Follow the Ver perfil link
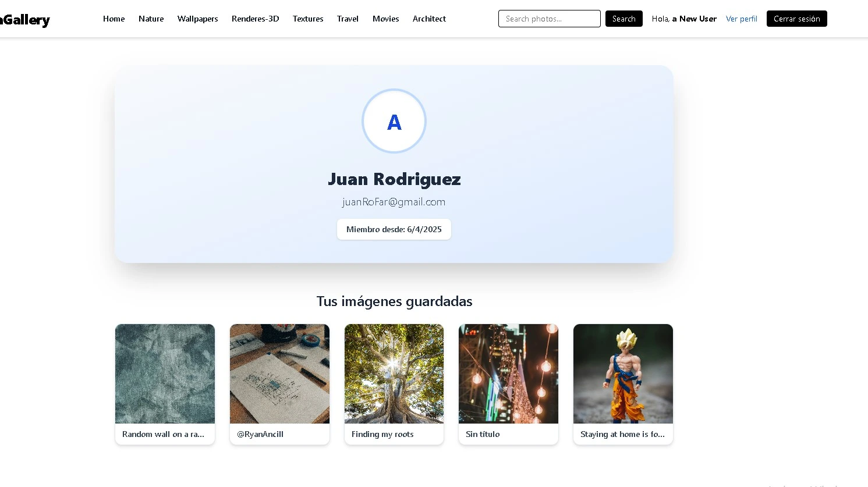Screen dimensions: 868x487 [x=741, y=19]
